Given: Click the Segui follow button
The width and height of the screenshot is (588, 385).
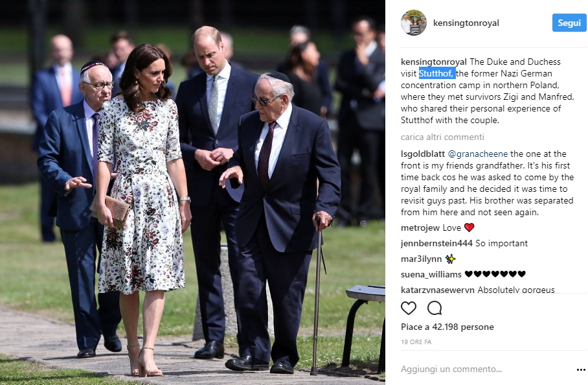Looking at the screenshot, I should click(569, 23).
